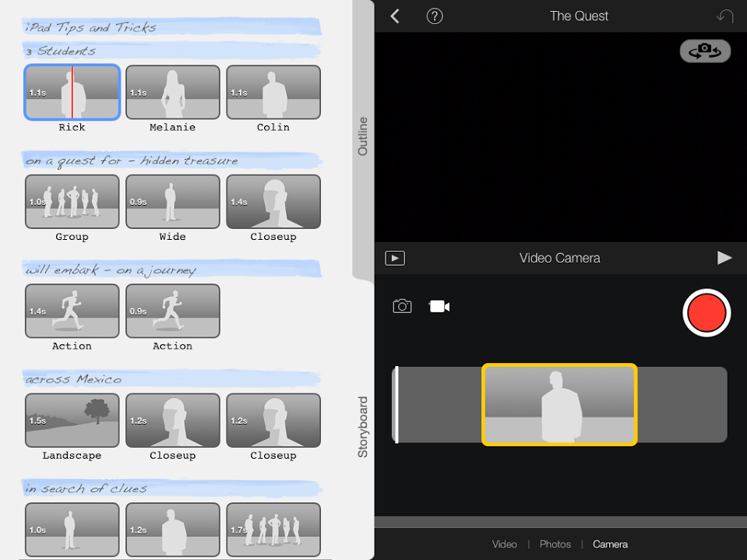The image size is (747, 560).
Task: Choose the Landscape shot placeholder
Action: pyautogui.click(x=72, y=421)
